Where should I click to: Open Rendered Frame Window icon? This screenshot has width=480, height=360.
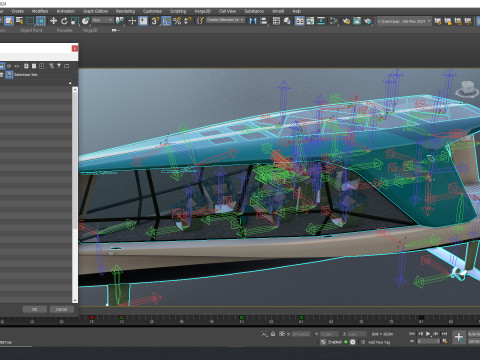pos(357,21)
